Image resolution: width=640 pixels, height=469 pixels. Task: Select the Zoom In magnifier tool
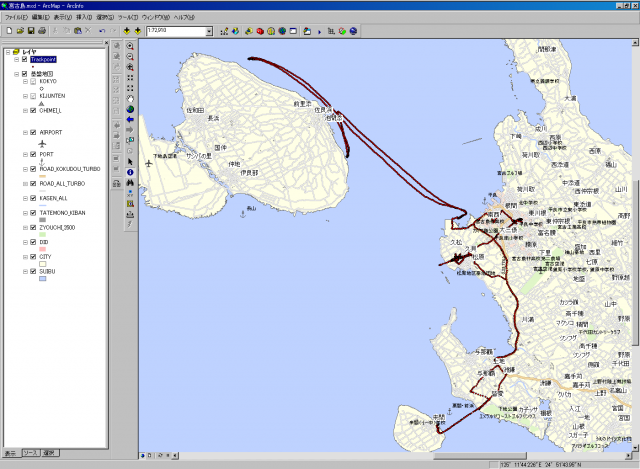click(130, 46)
